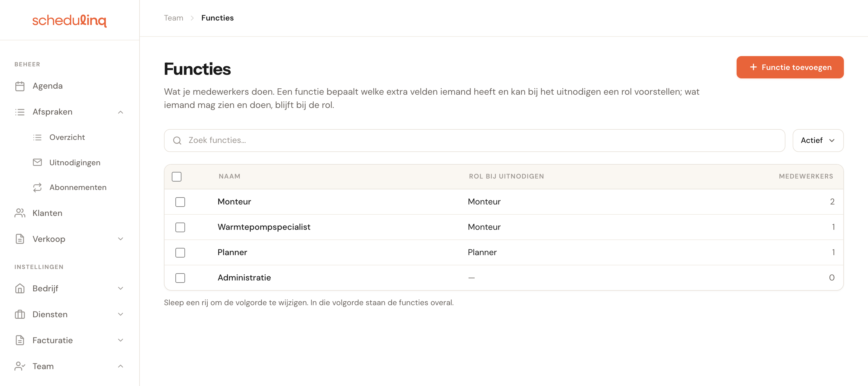Screen dimensions: 868x386
Task: Open the Actief status dropdown
Action: (818, 141)
